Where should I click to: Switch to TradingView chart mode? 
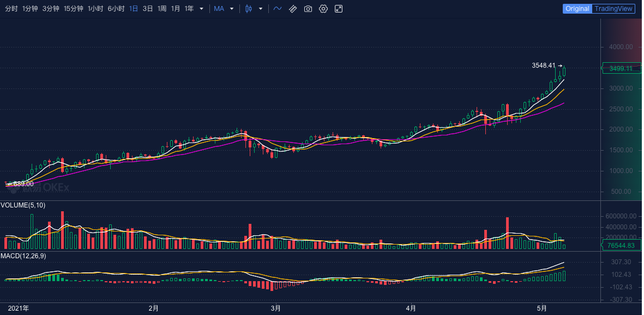(x=613, y=9)
